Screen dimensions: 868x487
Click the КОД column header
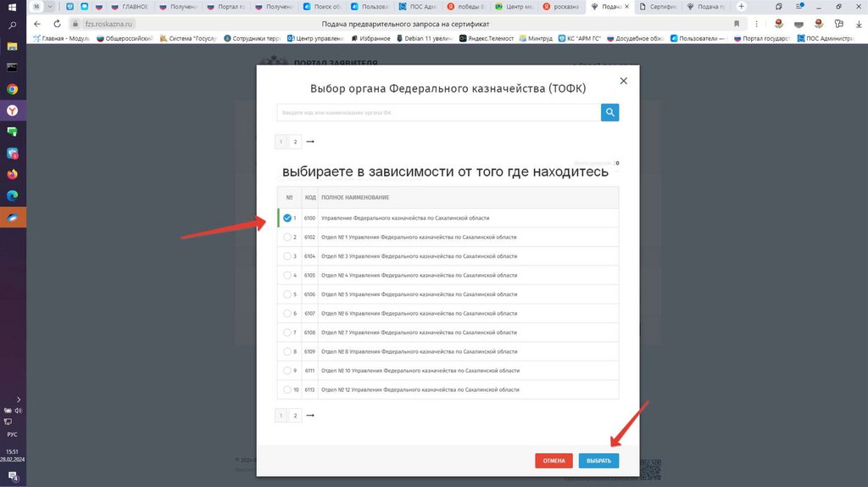pos(310,198)
